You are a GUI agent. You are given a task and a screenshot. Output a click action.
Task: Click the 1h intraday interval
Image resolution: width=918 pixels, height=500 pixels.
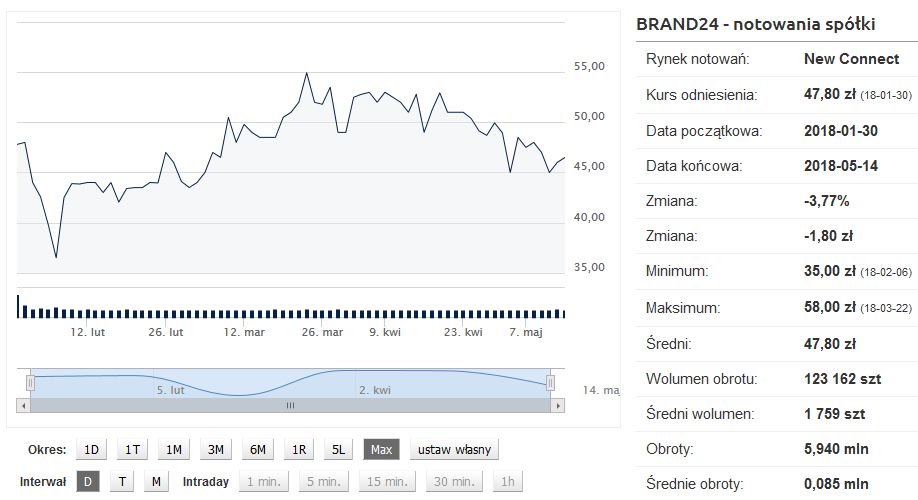pos(508,481)
